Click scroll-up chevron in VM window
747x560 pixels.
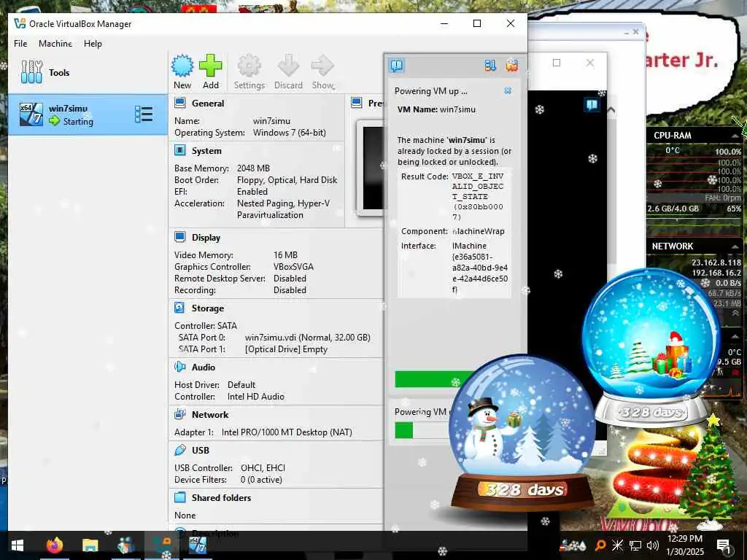coord(611,110)
